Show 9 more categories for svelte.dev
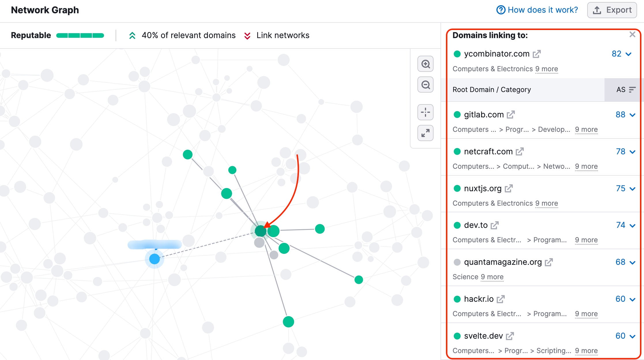 (586, 351)
